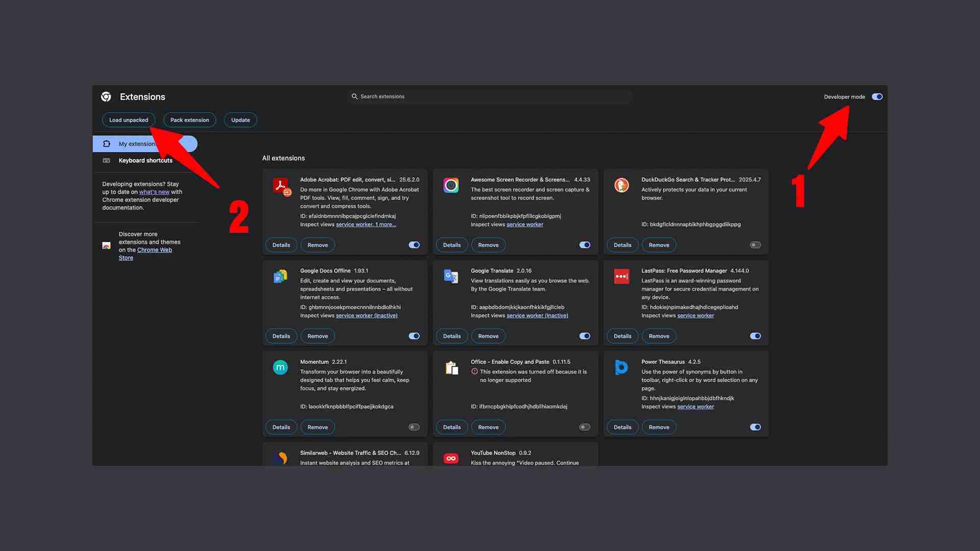Inspect Adobe Acrobat service worker link
Viewport: 980px width, 551px height.
click(x=366, y=224)
